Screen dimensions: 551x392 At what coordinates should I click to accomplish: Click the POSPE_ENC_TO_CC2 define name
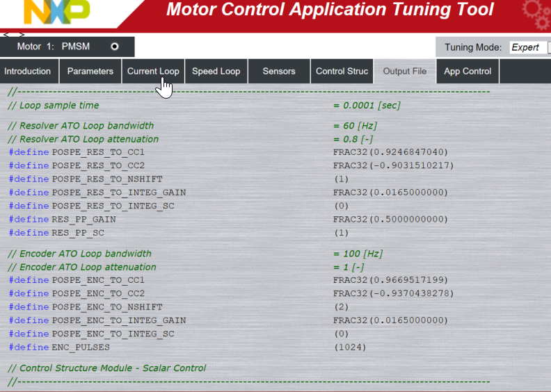(98, 293)
